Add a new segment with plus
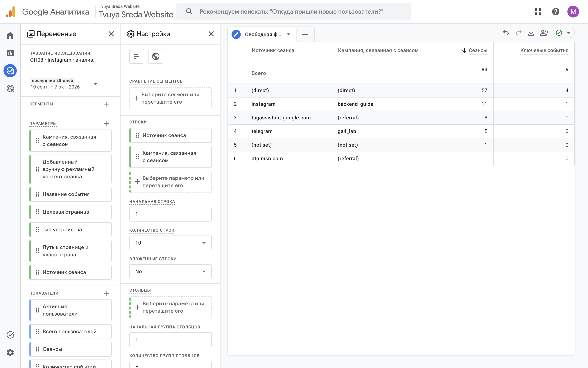The width and height of the screenshot is (588, 368). click(x=106, y=104)
